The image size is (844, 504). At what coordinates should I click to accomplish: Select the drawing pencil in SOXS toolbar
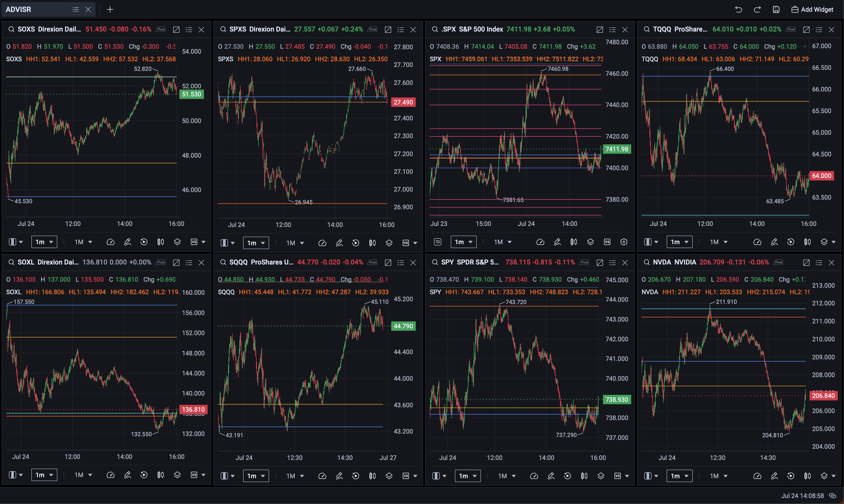[128, 242]
